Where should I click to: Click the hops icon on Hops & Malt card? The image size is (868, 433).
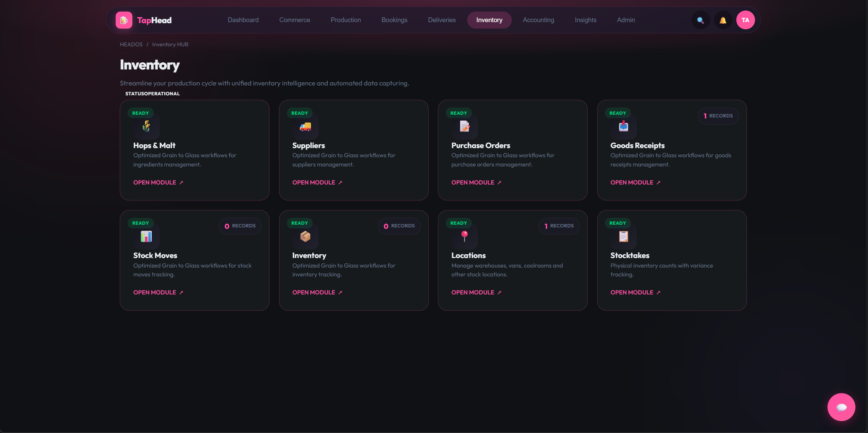point(146,127)
